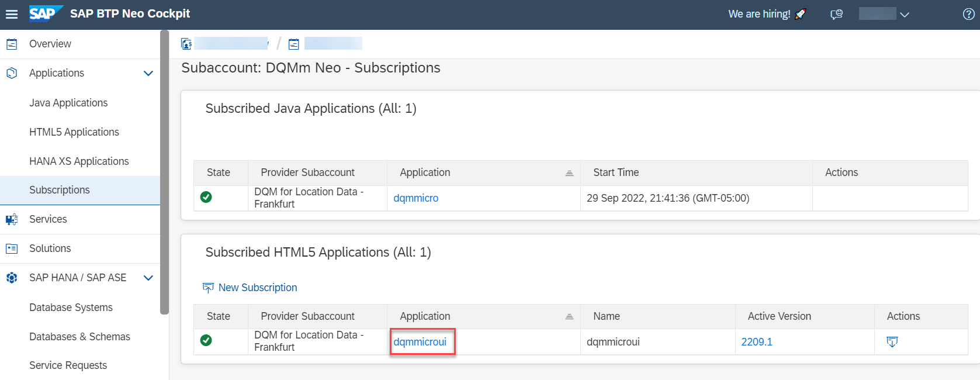Click the dqmmicroui Name cell text
Screen dimensions: 980x380
coord(613,342)
